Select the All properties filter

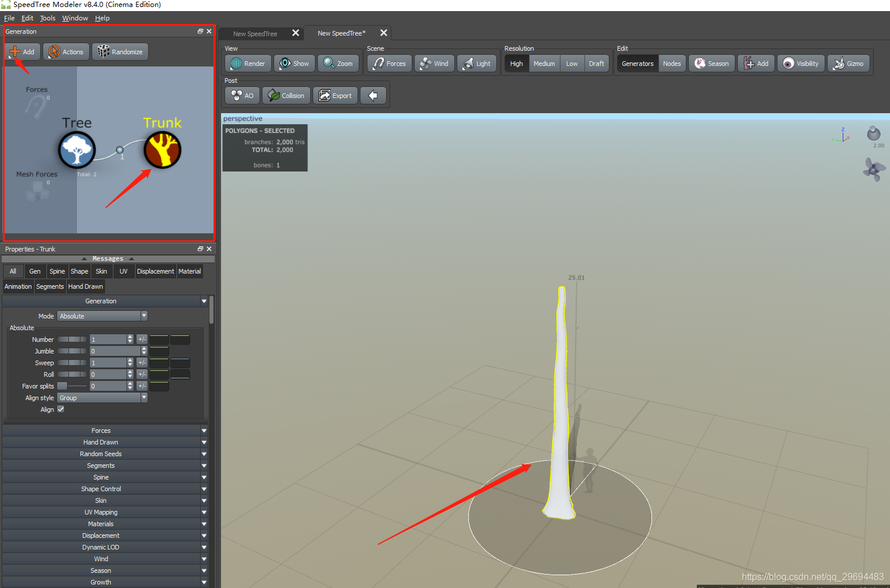pyautogui.click(x=13, y=271)
